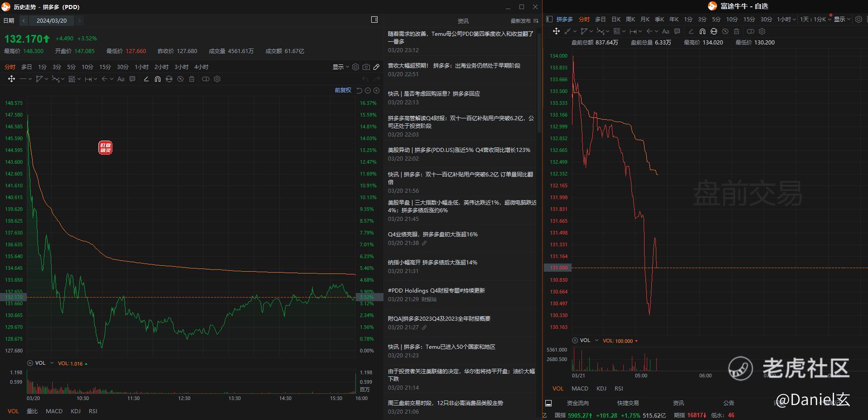Image resolution: width=868 pixels, height=420 pixels.
Task: Select the magnet snap tool in left toolbar
Action: point(157,79)
